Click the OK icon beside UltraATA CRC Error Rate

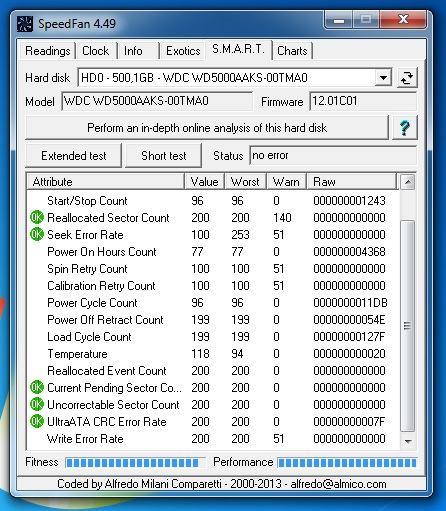(37, 421)
